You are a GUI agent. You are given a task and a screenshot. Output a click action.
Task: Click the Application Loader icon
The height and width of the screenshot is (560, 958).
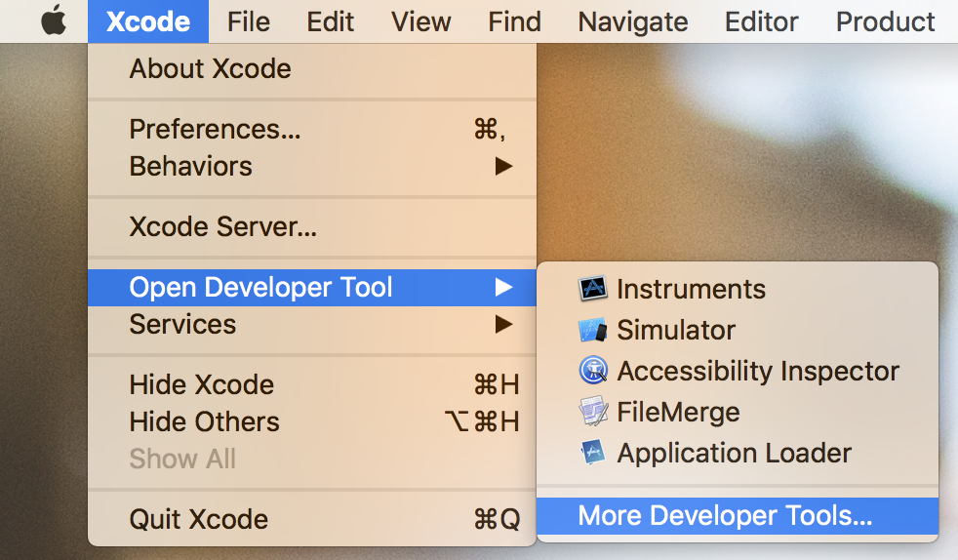(x=593, y=453)
